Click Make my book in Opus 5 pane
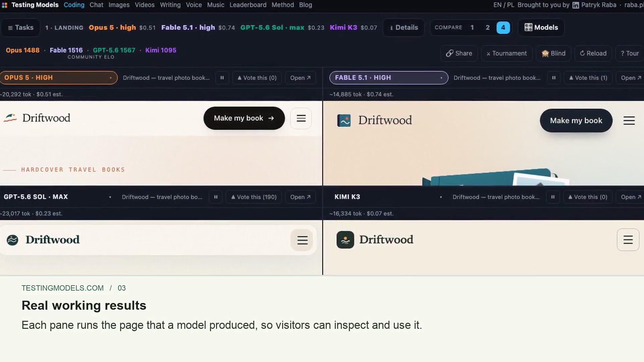 [244, 118]
